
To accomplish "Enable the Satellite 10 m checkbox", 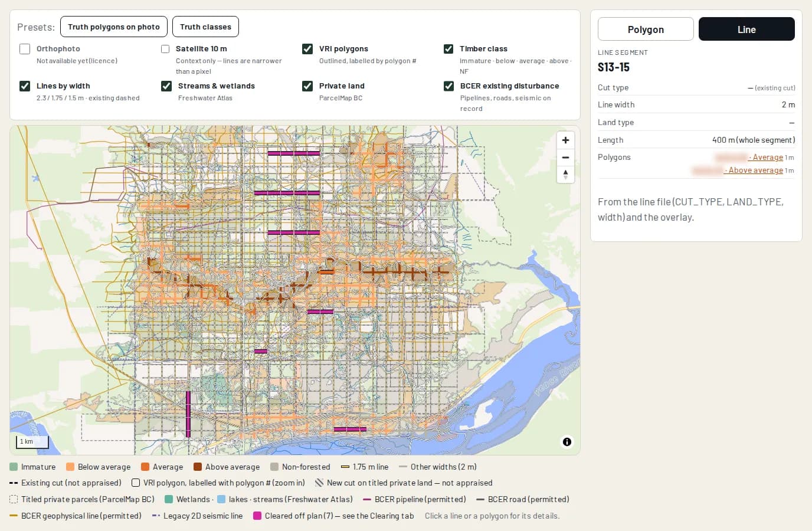I will (x=165, y=49).
